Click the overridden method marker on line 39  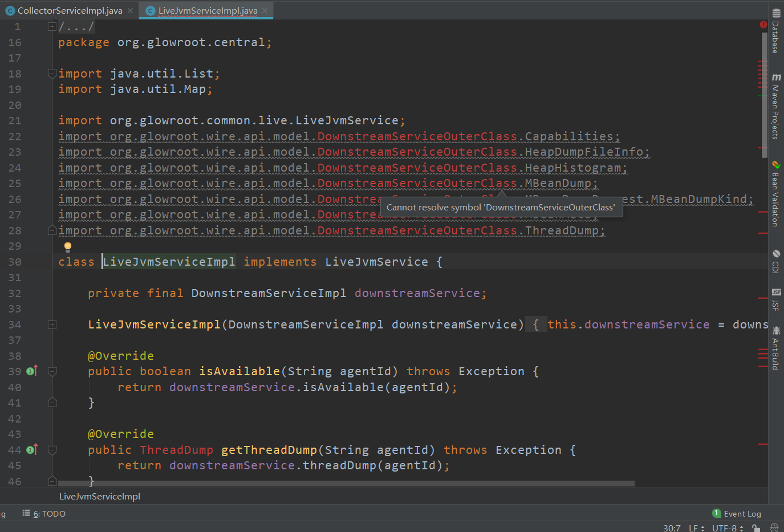tap(33, 371)
